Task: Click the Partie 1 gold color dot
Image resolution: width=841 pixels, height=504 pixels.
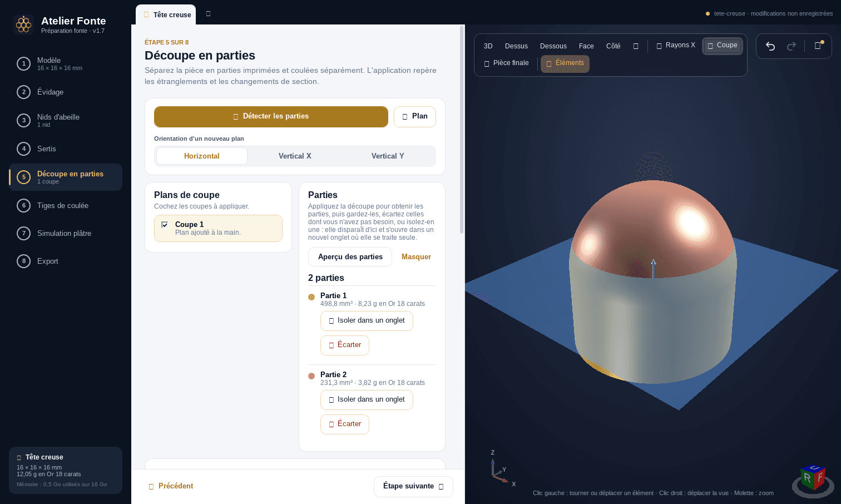Action: 311,297
